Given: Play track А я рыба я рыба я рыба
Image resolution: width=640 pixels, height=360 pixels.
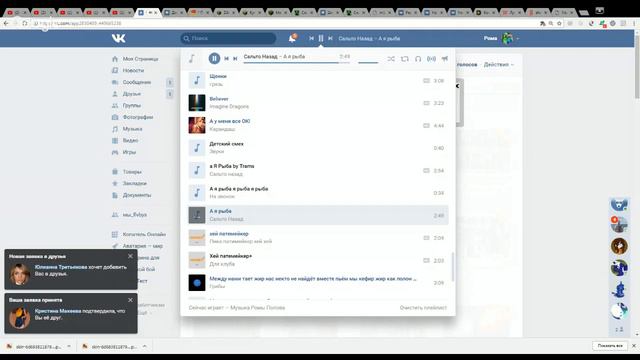Looking at the screenshot, I should [318, 193].
